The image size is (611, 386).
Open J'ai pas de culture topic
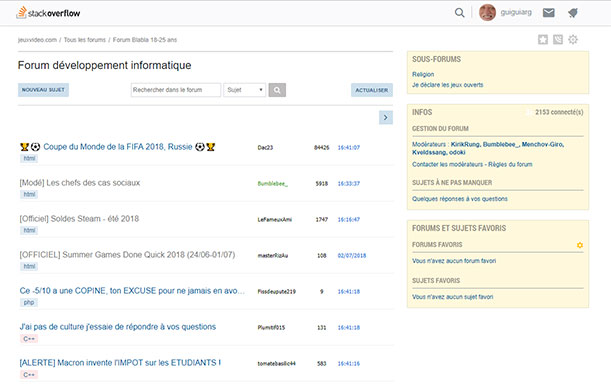tap(118, 327)
